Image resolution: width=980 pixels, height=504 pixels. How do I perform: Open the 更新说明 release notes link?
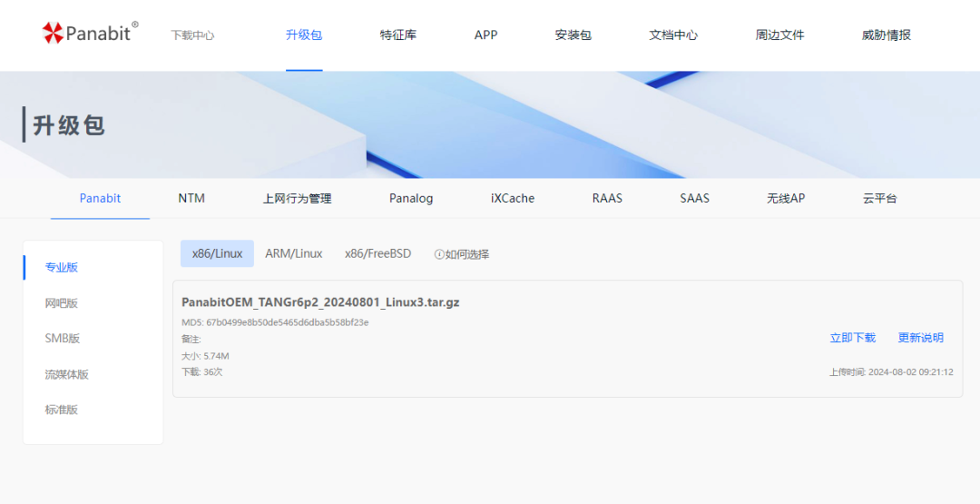[x=921, y=338]
